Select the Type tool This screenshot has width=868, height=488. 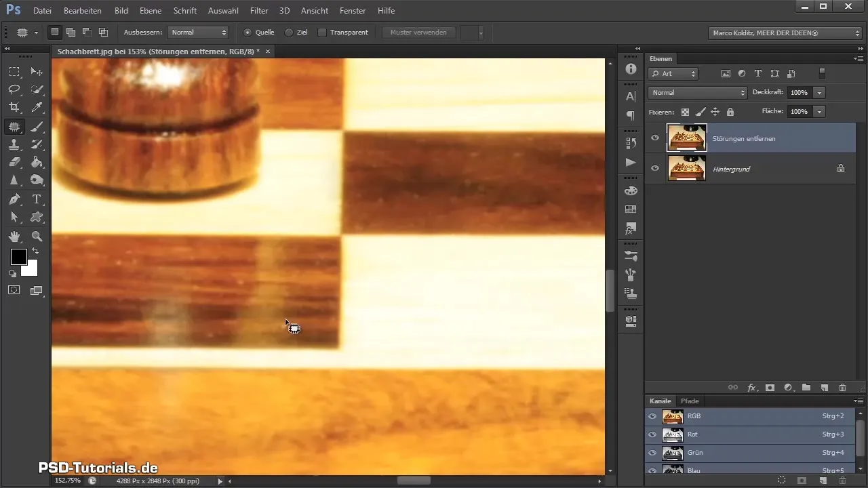click(37, 199)
